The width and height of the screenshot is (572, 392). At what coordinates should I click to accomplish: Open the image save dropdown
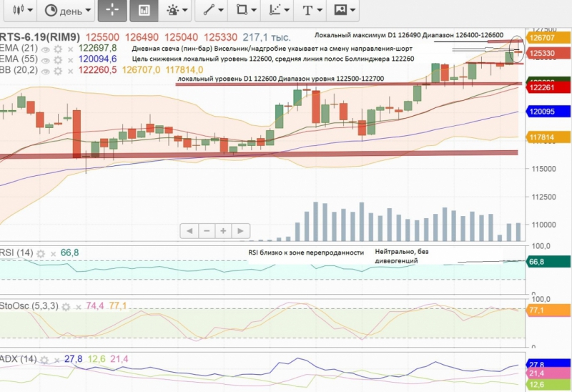coord(344,10)
